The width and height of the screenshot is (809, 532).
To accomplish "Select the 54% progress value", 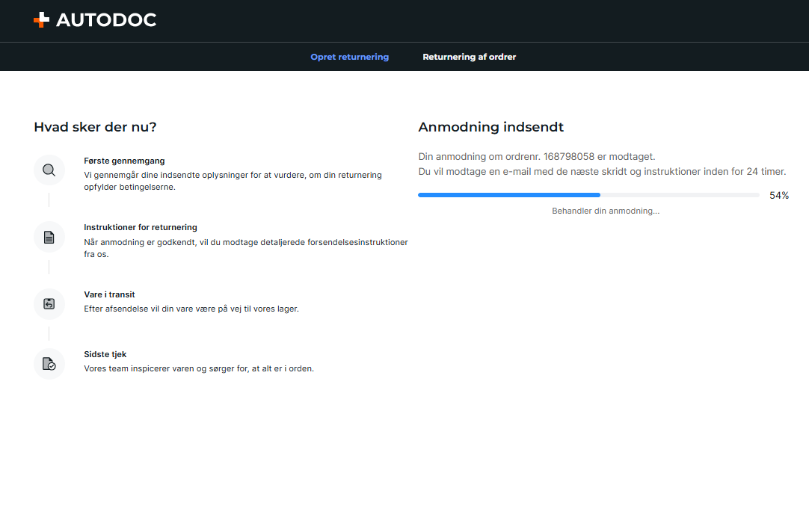I will [x=779, y=195].
